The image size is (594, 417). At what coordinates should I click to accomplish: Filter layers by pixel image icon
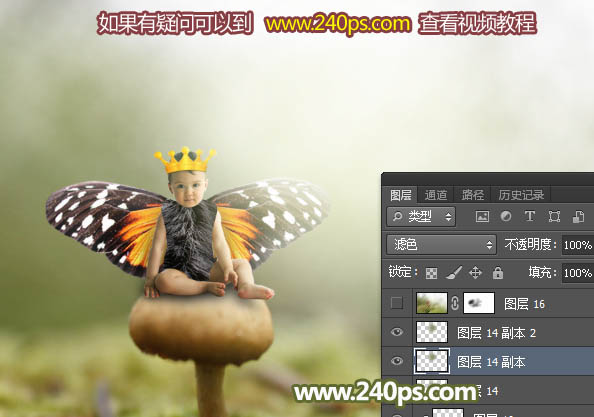pos(482,217)
